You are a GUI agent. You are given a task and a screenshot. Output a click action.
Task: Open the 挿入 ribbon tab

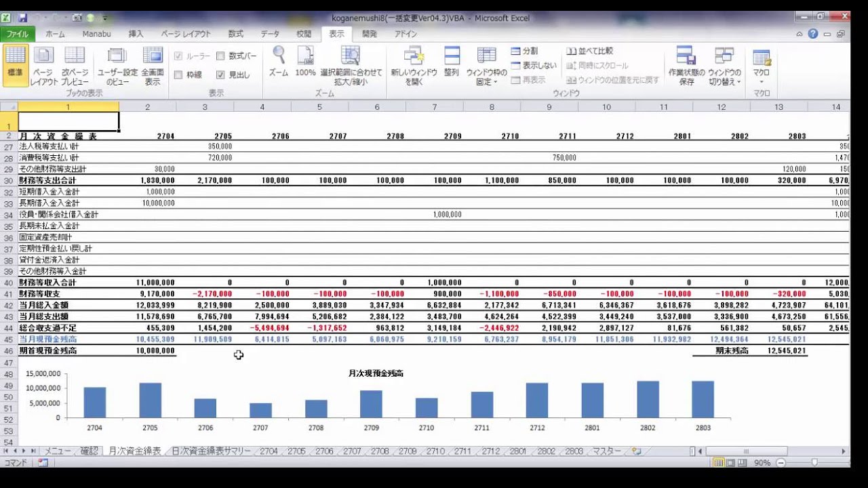pyautogui.click(x=136, y=33)
